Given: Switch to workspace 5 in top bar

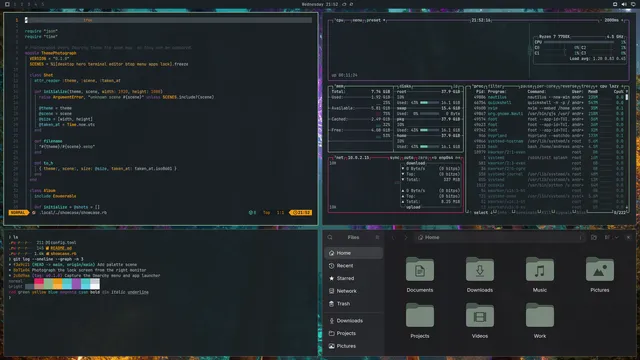Looking at the screenshot, I should tap(42, 4).
